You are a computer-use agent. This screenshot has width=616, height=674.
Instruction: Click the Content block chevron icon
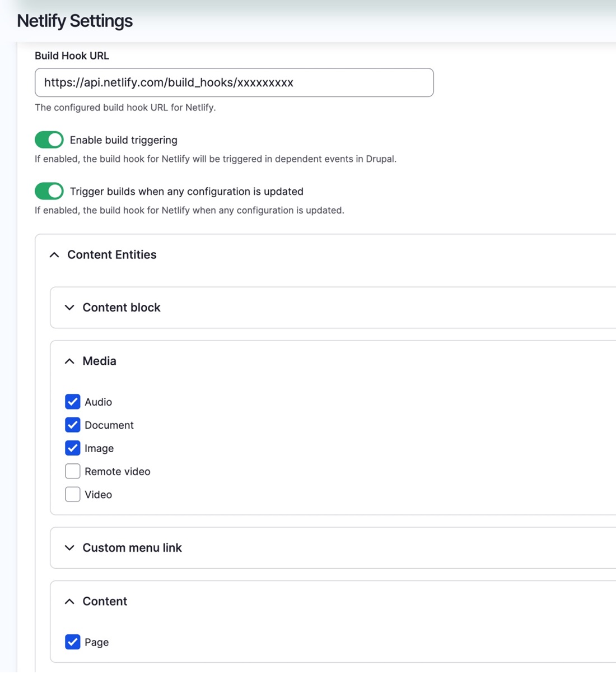pyautogui.click(x=69, y=307)
